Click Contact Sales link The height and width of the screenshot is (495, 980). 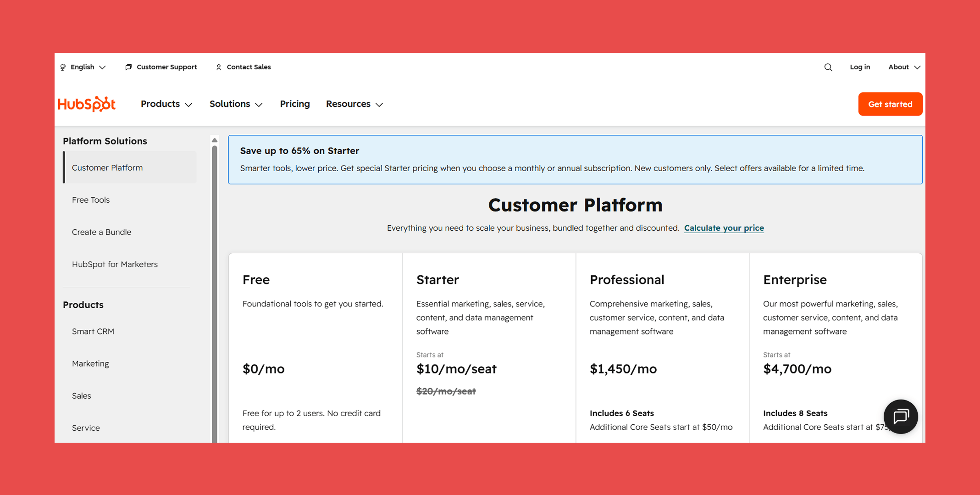[x=249, y=67]
